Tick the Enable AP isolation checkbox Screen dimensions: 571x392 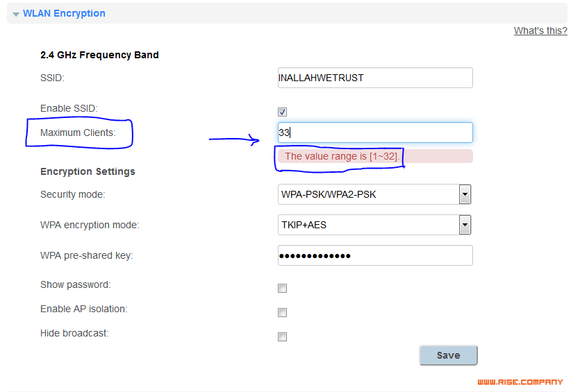point(282,313)
